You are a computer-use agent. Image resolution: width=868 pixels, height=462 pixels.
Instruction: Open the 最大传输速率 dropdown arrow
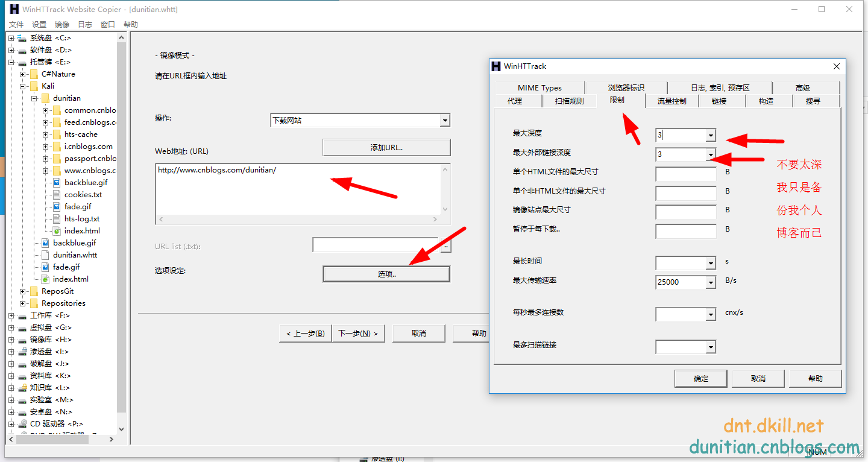coord(711,282)
